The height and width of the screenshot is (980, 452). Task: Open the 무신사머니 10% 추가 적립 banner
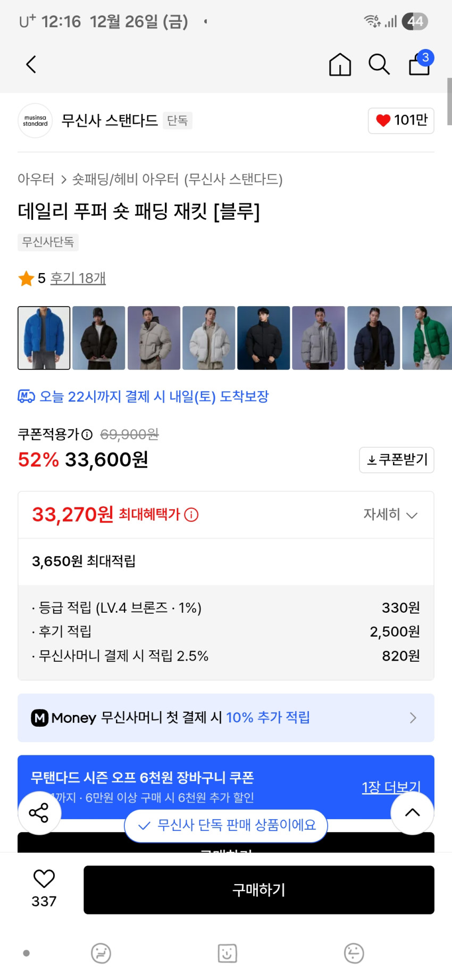225,718
